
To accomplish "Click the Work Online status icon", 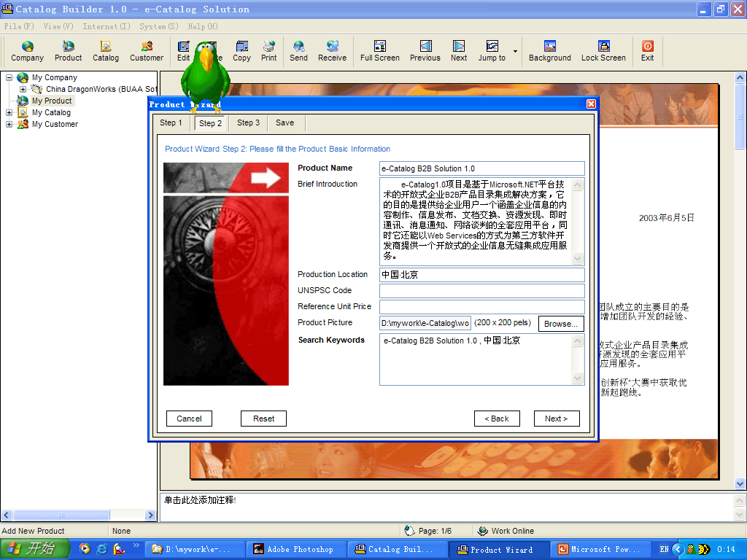I will (x=482, y=531).
